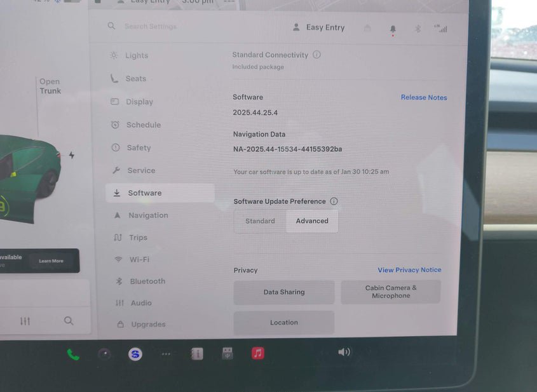The width and height of the screenshot is (537, 392).
Task: Open the Safety settings menu
Action: click(x=131, y=148)
